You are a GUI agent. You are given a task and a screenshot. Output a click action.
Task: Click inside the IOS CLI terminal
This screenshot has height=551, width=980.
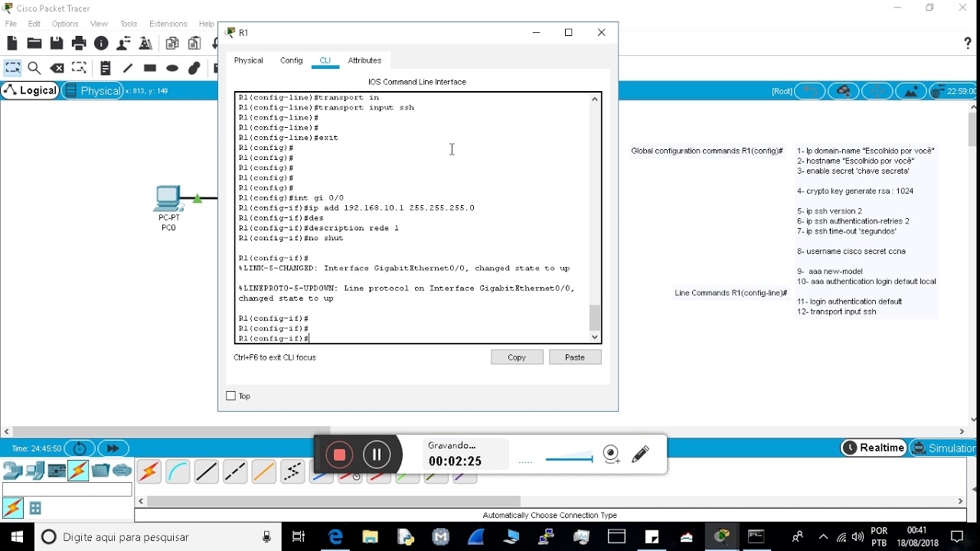coord(412,218)
